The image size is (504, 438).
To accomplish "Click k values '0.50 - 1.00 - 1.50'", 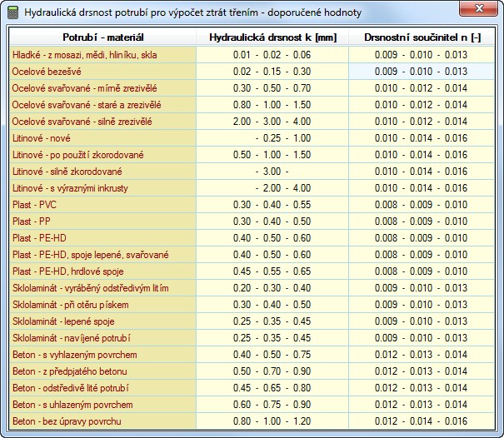I will [272, 155].
